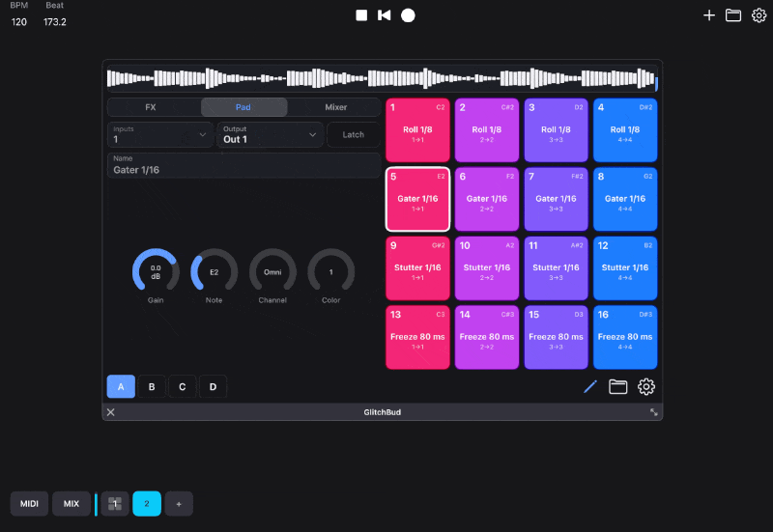This screenshot has width=773, height=532.
Task: Trigger pad 2 Roll 1/8
Action: 487,130
